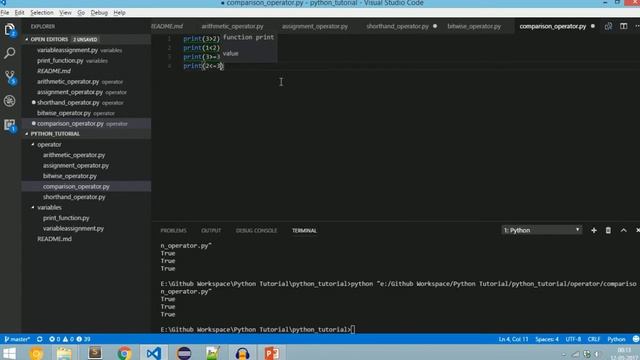Open the Extensions view in activity bar
The image size is (640, 360).
pos(9,125)
